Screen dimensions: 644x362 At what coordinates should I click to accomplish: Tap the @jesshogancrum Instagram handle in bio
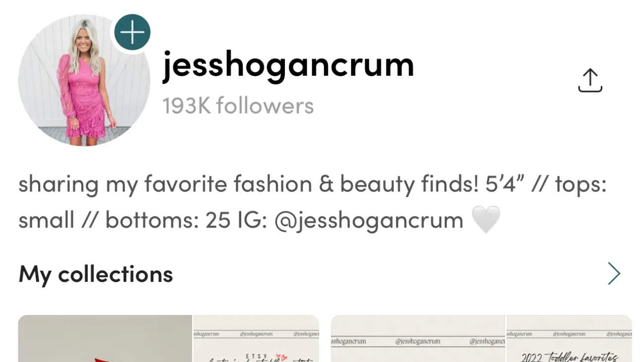pos(369,220)
